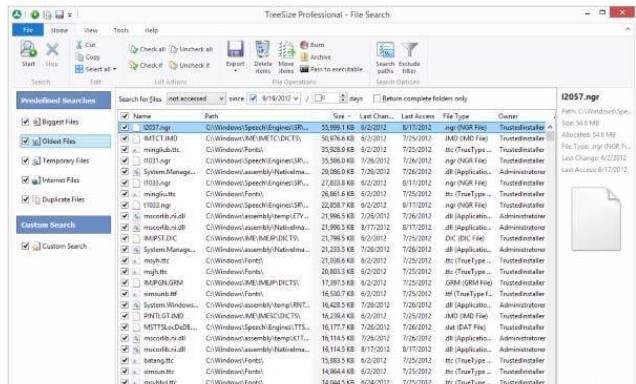This screenshot has width=636, height=384.
Task: Switch to the Tools ribbon tab
Action: [121, 30]
